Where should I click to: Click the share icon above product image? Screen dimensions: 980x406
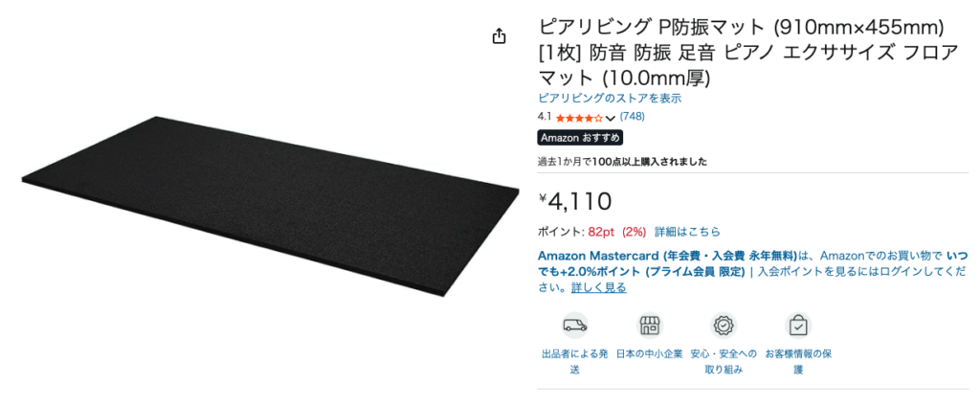[x=499, y=37]
